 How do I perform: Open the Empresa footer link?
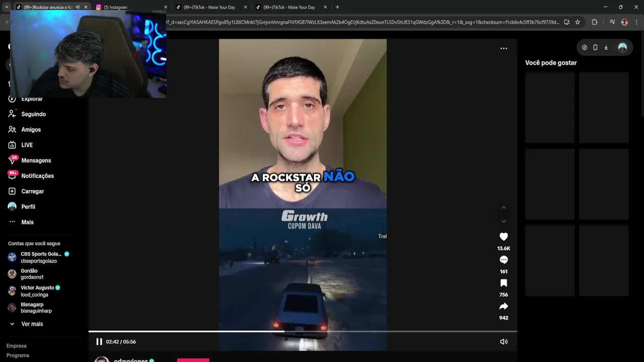(17, 346)
